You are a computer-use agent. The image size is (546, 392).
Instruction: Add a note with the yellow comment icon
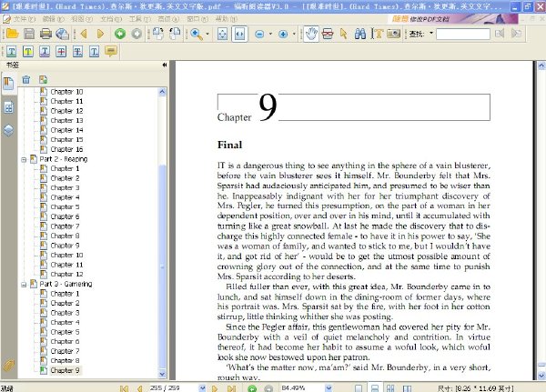click(x=111, y=52)
